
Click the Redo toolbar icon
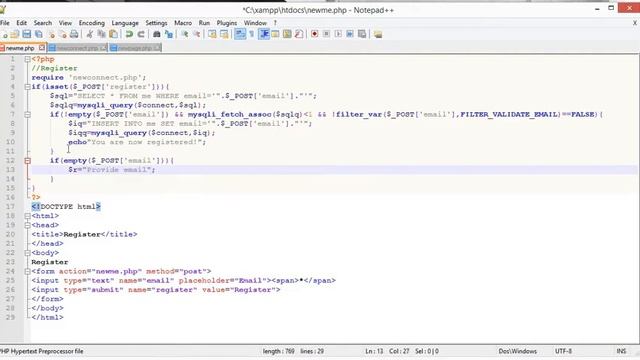click(141, 34)
